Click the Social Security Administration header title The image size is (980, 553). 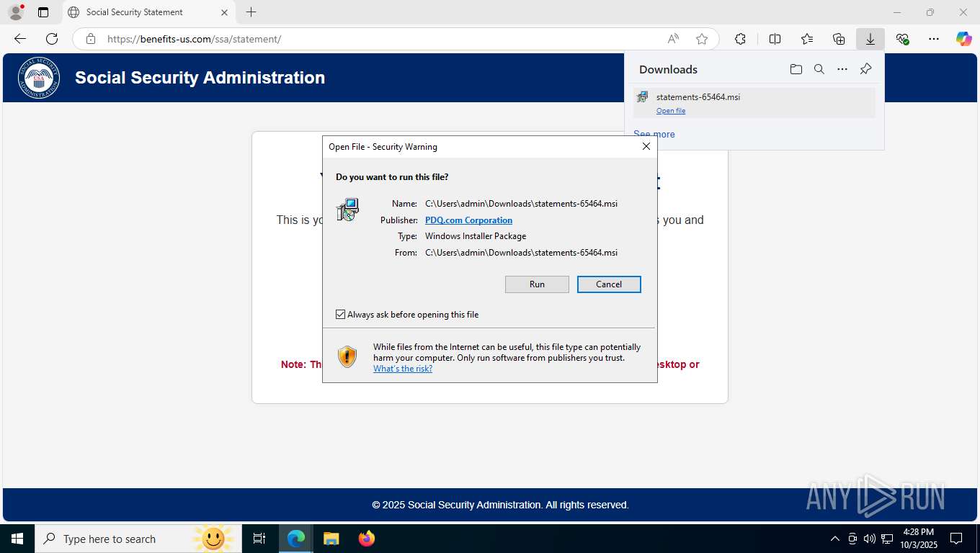point(200,78)
